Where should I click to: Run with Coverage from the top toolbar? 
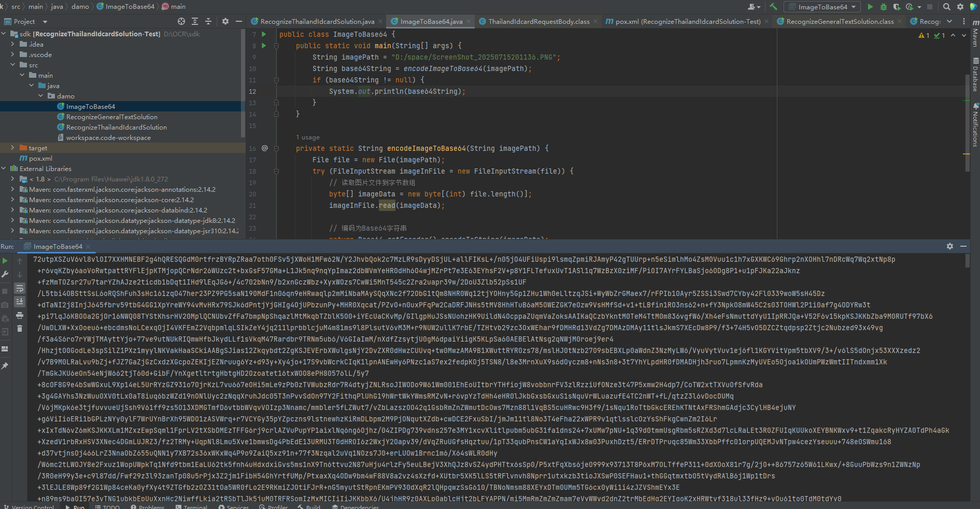897,7
